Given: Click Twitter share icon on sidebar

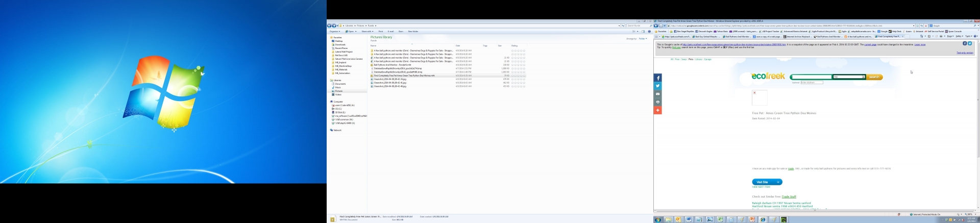Looking at the screenshot, I should point(658,86).
